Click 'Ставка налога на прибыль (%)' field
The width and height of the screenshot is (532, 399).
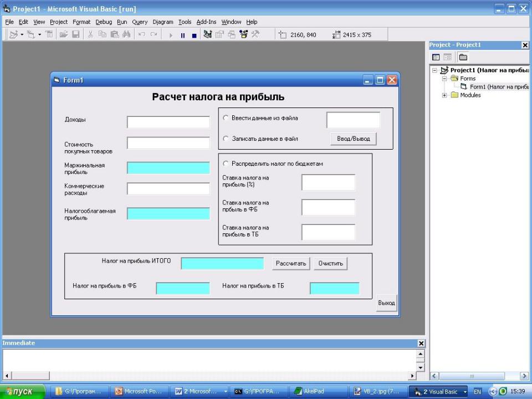click(x=329, y=182)
